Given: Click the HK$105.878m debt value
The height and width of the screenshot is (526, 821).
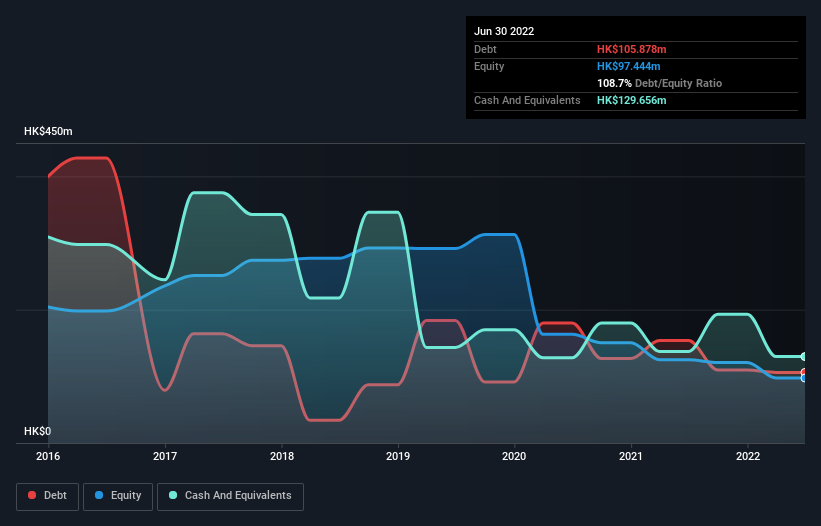Looking at the screenshot, I should tap(631, 49).
